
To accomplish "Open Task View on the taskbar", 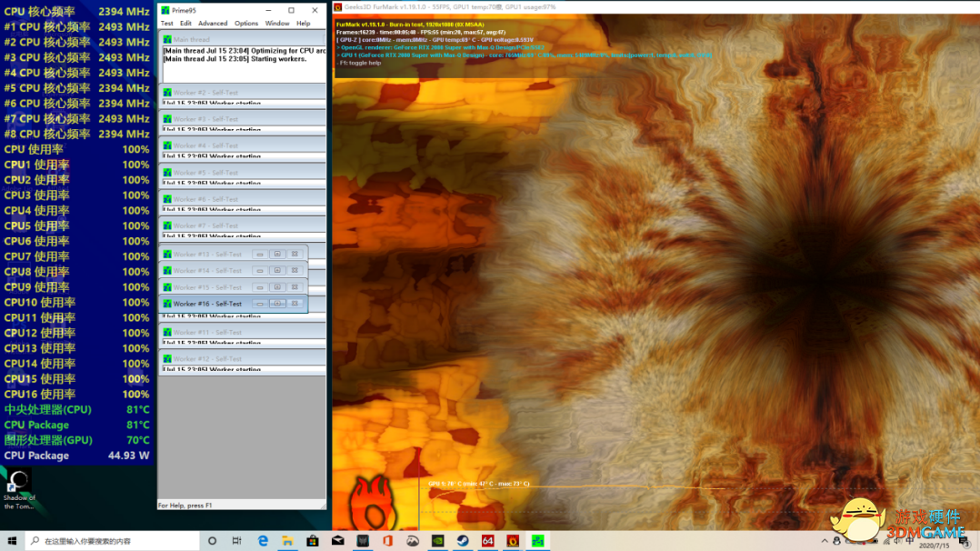I will (237, 541).
